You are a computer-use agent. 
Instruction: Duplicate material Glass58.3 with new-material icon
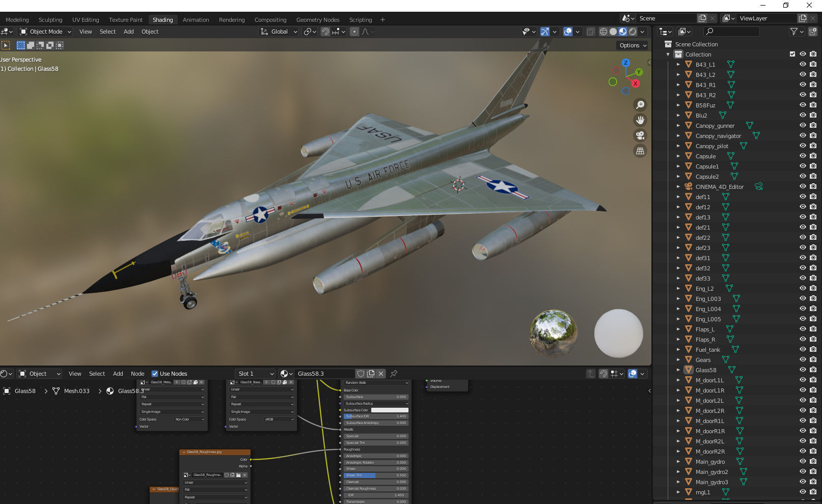371,374
